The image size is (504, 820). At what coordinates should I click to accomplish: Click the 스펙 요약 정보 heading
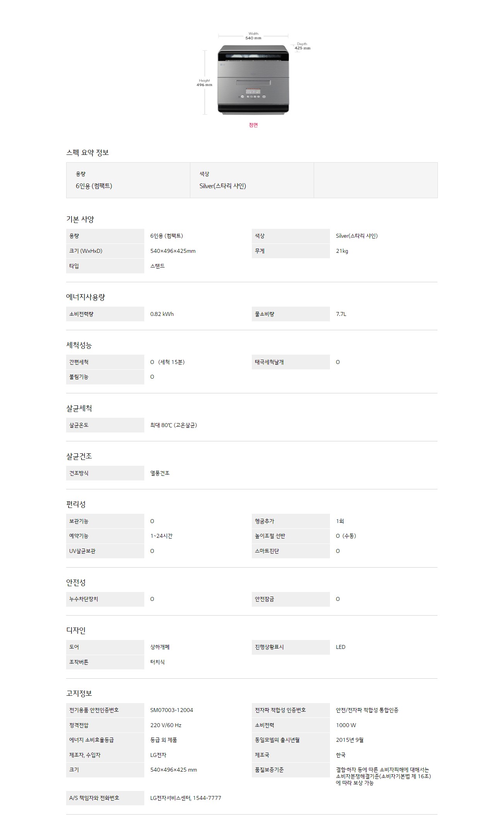(87, 153)
